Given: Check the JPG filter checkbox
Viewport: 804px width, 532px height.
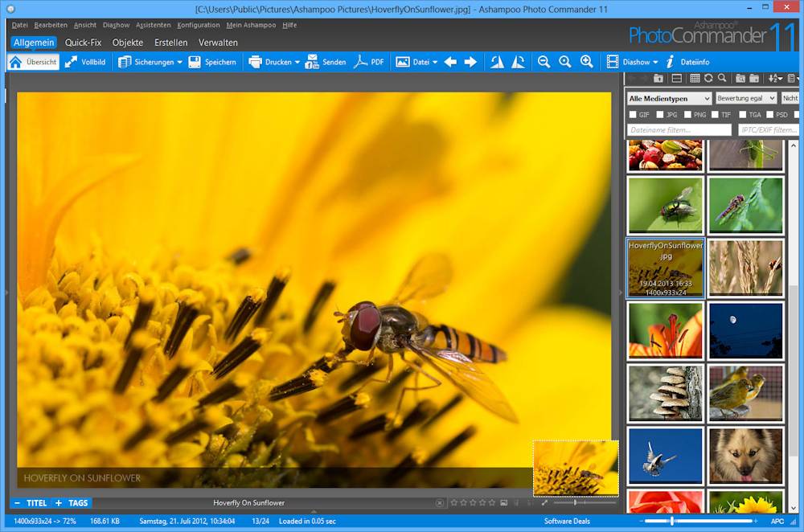Looking at the screenshot, I should click(660, 115).
